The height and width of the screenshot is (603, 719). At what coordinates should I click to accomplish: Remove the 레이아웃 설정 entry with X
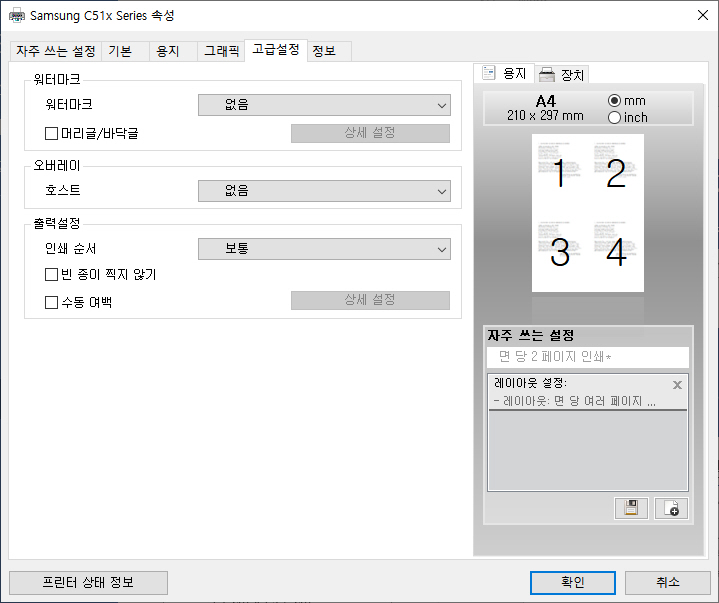coord(677,385)
